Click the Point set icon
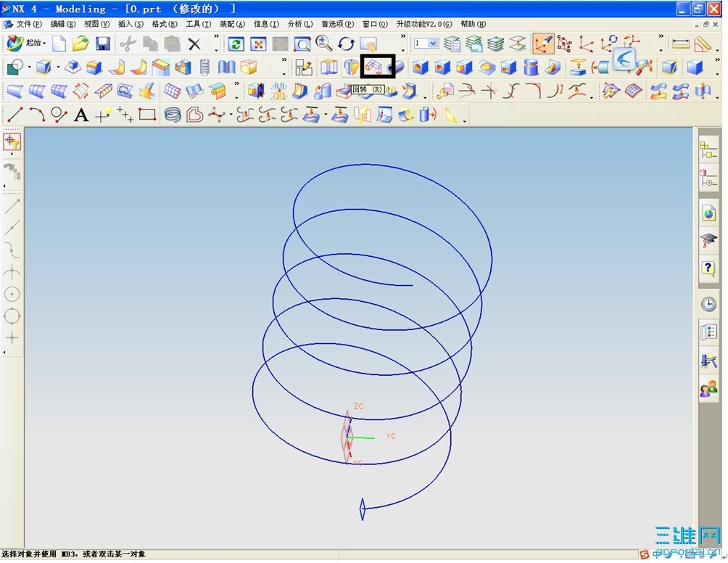728x563 pixels. coord(125,115)
